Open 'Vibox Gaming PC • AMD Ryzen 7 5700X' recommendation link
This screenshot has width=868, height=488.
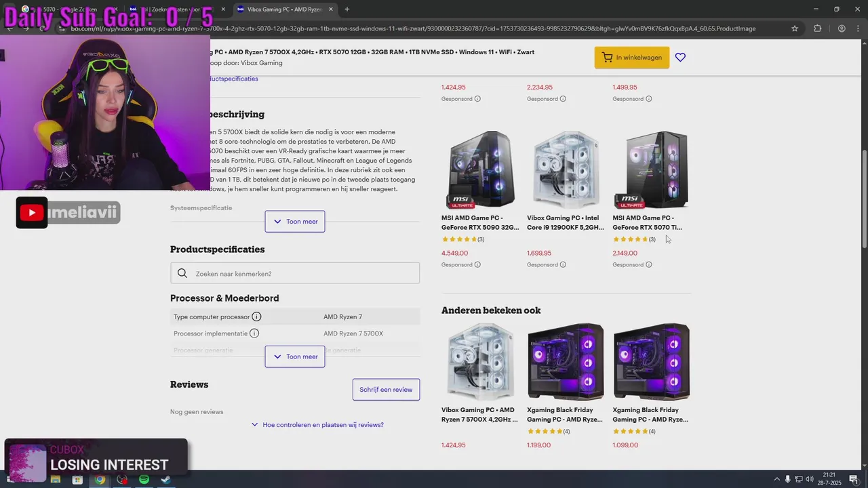[479, 414]
